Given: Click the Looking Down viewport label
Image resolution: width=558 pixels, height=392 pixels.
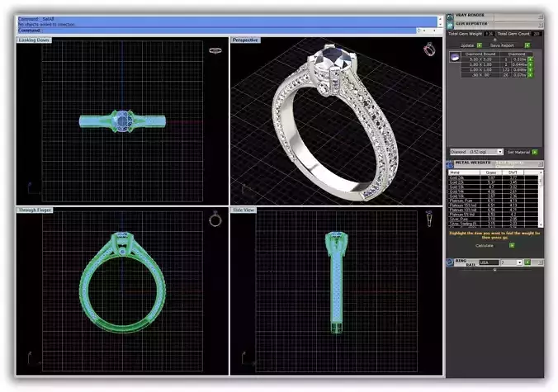Looking at the screenshot, I should 34,40.
